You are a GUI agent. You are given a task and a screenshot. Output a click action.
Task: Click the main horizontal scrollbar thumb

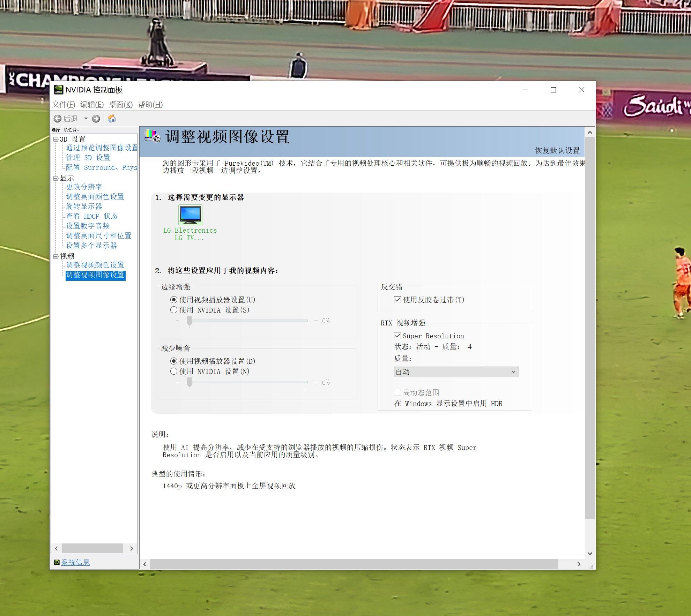(354, 564)
